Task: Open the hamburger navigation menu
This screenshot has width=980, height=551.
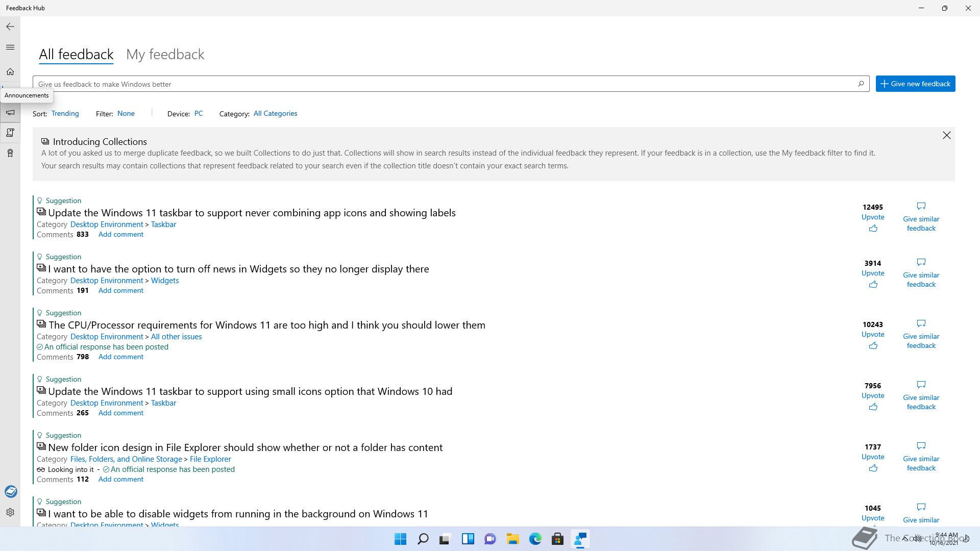Action: tap(10, 47)
